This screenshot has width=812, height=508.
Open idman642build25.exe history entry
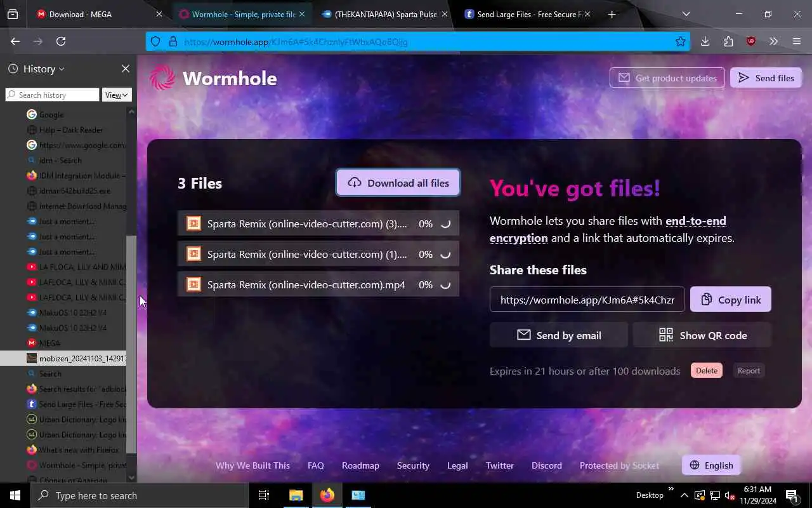(63, 190)
